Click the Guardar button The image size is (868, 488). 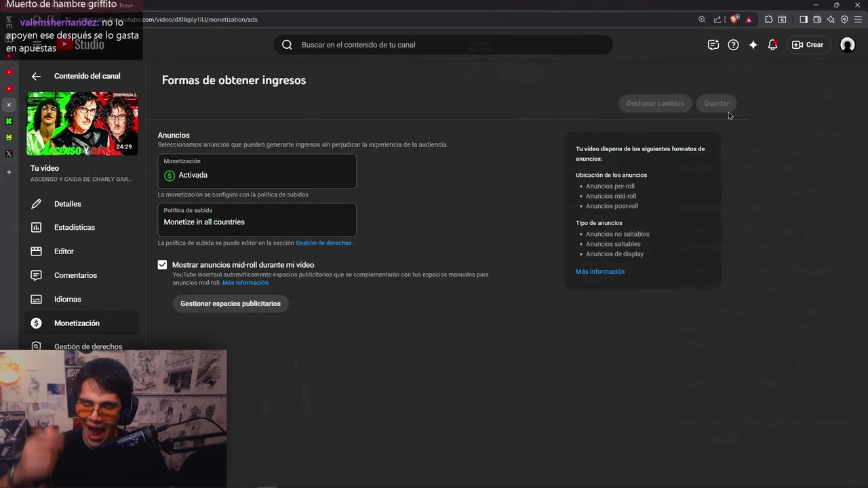(716, 104)
